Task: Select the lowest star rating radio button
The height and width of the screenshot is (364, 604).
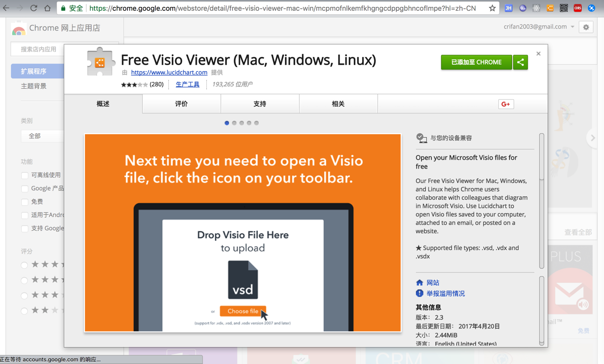Action: click(x=24, y=311)
